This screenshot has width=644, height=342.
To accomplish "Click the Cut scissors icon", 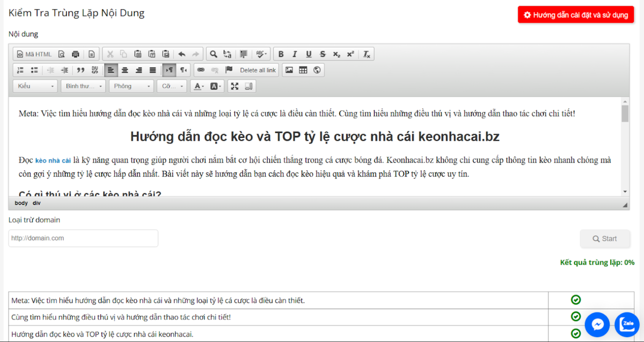I will [110, 54].
